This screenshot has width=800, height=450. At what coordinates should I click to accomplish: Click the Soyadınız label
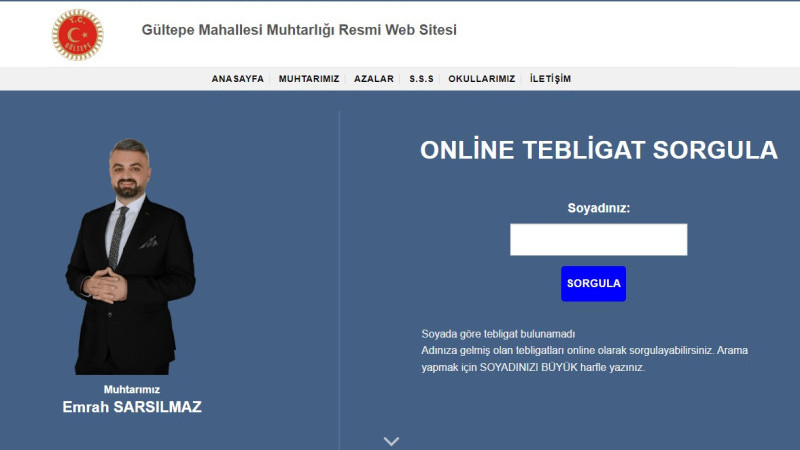pyautogui.click(x=598, y=208)
